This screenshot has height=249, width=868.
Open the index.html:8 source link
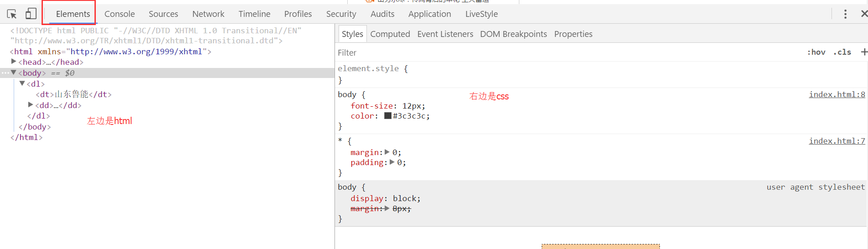click(837, 94)
